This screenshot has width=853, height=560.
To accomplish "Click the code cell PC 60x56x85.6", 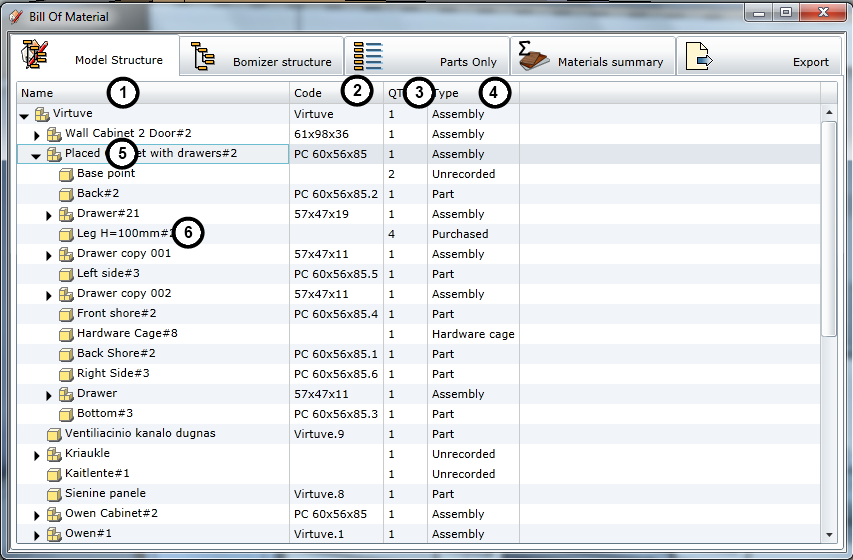I will pos(336,374).
